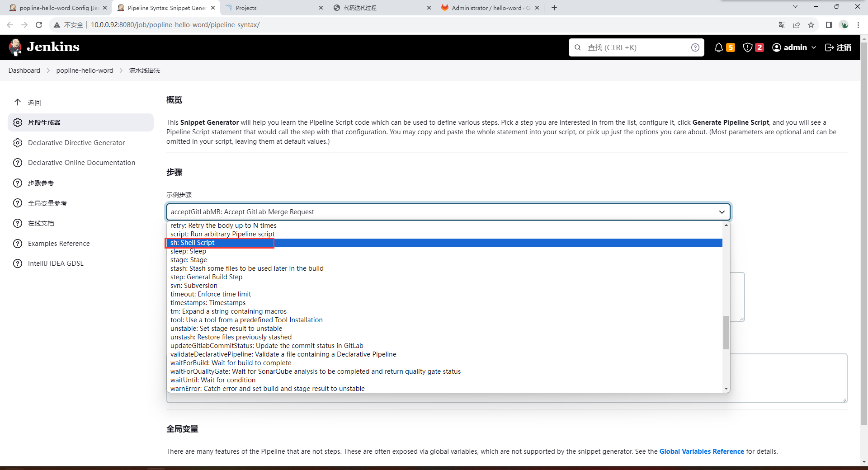Select 'script: Run arbitrary Pipeline script'
The width and height of the screenshot is (868, 470).
[x=444, y=234]
